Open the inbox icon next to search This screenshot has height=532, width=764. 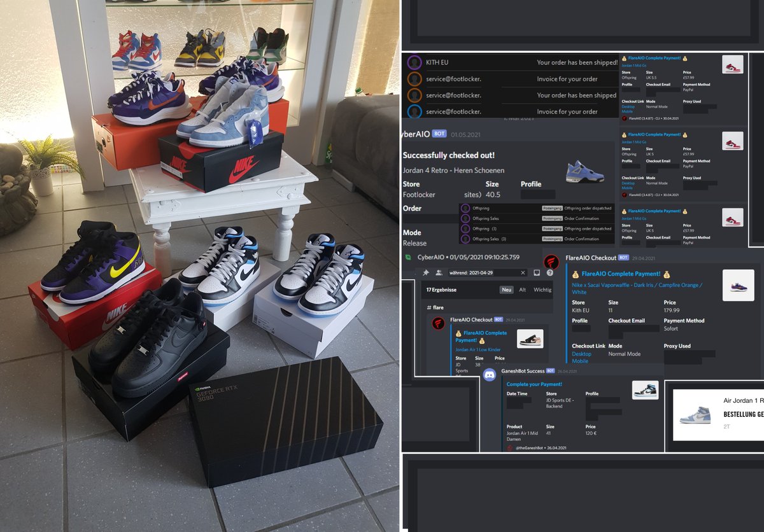click(x=537, y=272)
